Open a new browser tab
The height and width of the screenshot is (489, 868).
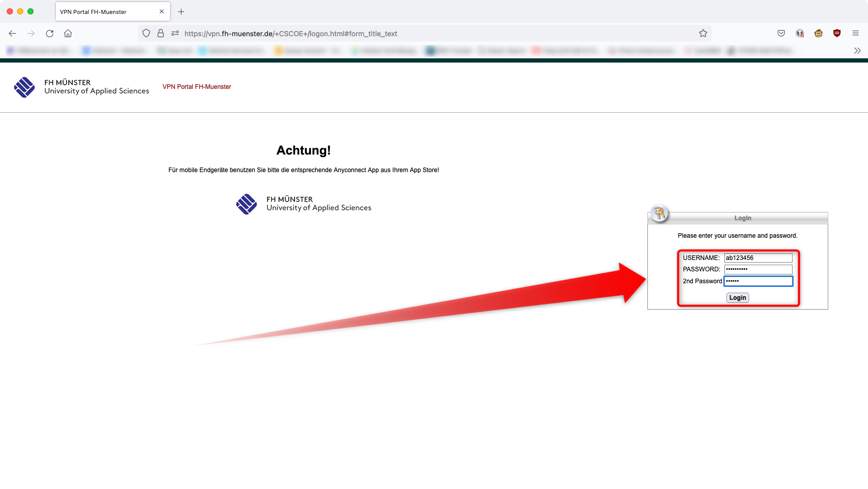pyautogui.click(x=181, y=12)
